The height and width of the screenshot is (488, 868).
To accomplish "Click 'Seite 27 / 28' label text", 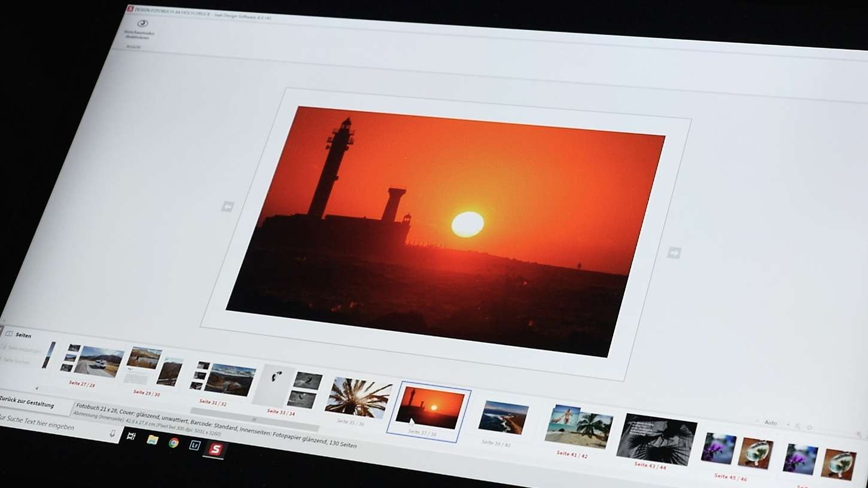I will coord(82,383).
